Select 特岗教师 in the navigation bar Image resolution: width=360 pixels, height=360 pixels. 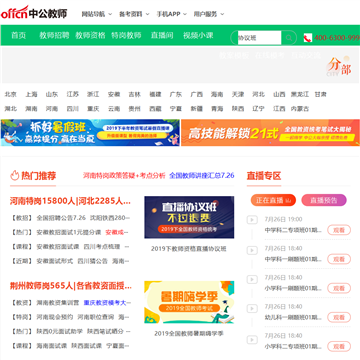pos(126,35)
